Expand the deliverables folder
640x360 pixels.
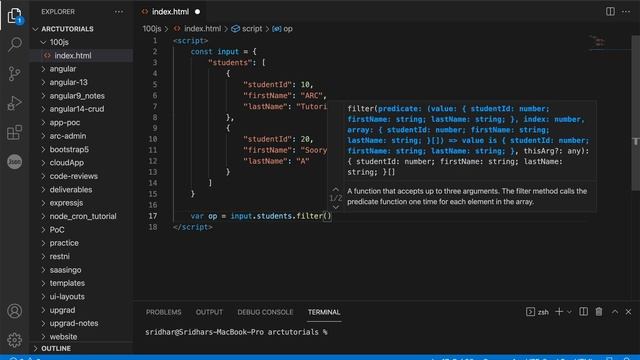[x=82, y=189]
